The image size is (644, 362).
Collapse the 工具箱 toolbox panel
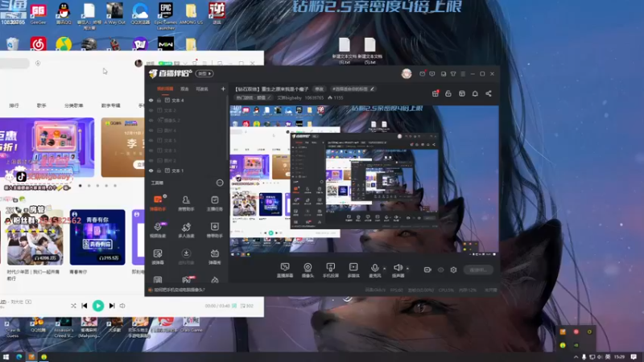coord(220,183)
